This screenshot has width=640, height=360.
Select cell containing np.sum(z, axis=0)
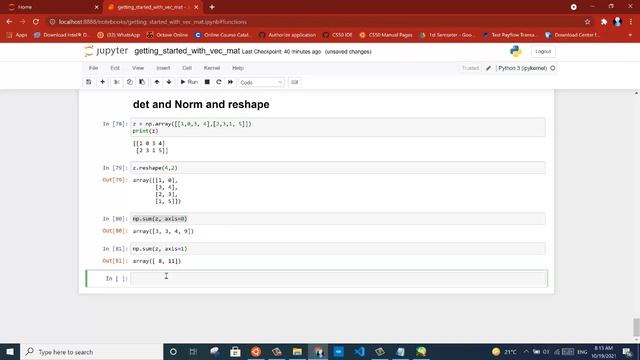coord(338,219)
